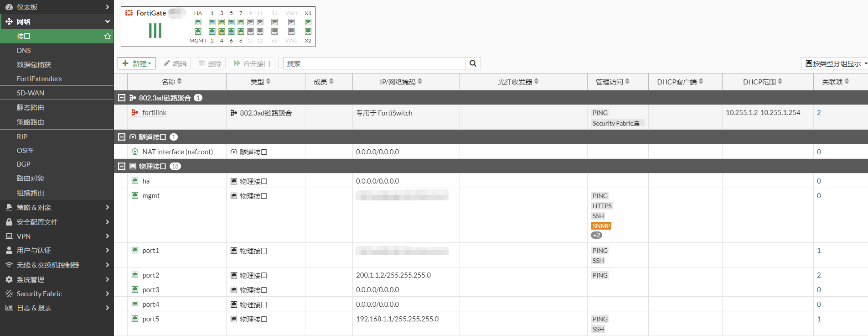The height and width of the screenshot is (336, 868).
Task: Click the orange SNMP tag
Action: (601, 226)
